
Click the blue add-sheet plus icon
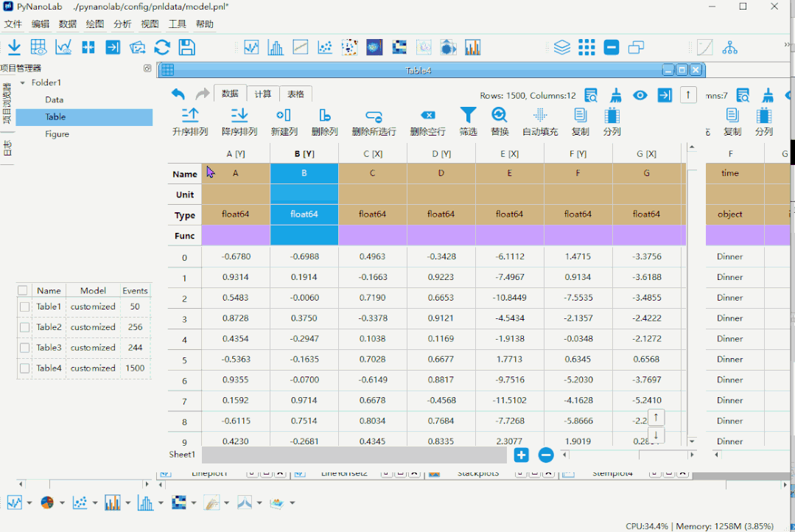(521, 455)
